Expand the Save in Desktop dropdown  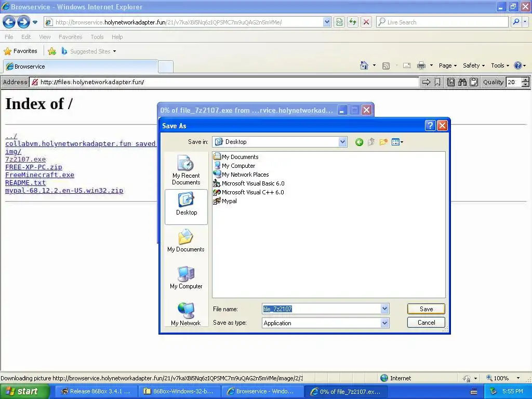pyautogui.click(x=343, y=142)
